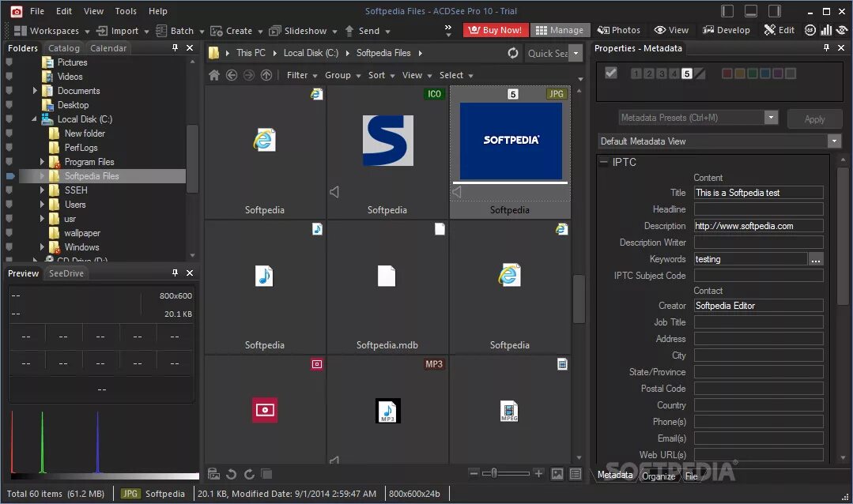This screenshot has height=504, width=853.
Task: Open the File menu
Action: pyautogui.click(x=37, y=11)
